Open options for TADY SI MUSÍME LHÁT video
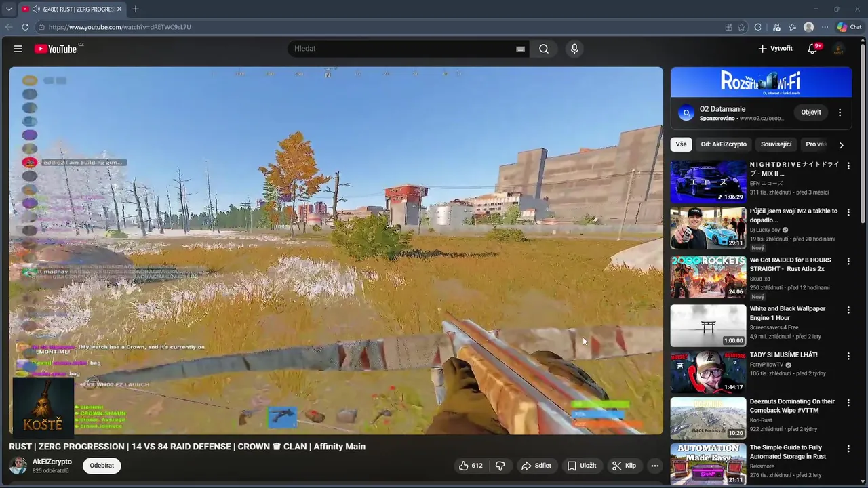Screen dimensions: 868x488 point(848,356)
